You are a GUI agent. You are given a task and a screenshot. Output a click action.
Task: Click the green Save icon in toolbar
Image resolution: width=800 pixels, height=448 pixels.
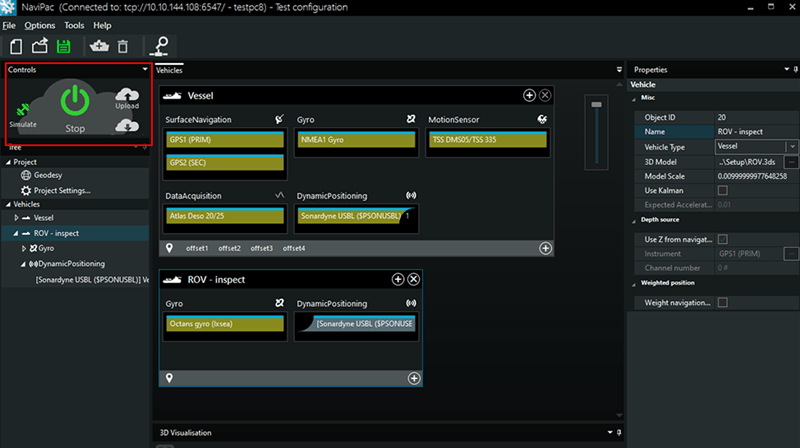pos(64,46)
